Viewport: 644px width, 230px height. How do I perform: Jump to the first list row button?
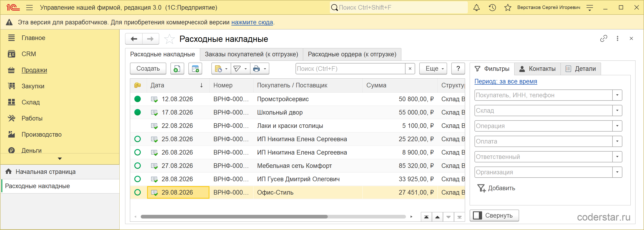pos(426,217)
